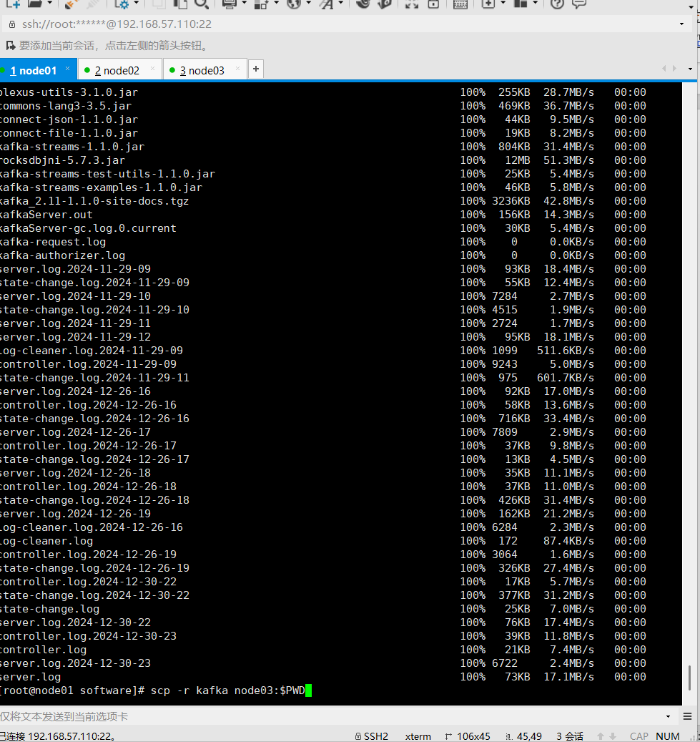This screenshot has width=700, height=742.
Task: Expand the address bar history dropdown
Action: pyautogui.click(x=681, y=24)
